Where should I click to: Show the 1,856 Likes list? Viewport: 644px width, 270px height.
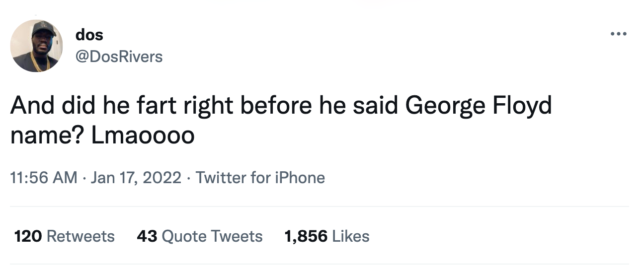[x=326, y=236]
